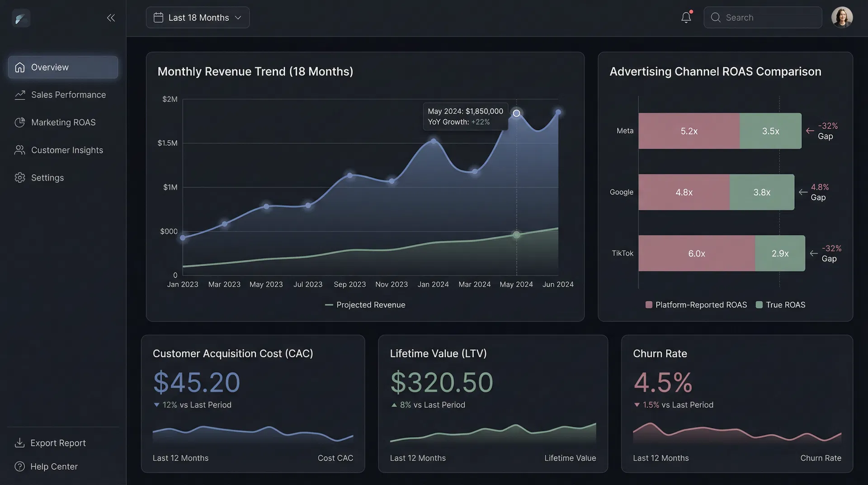Click the Meta Platform-Reported ROAS bar
Viewport: 868px width, 485px height.
pyautogui.click(x=689, y=131)
